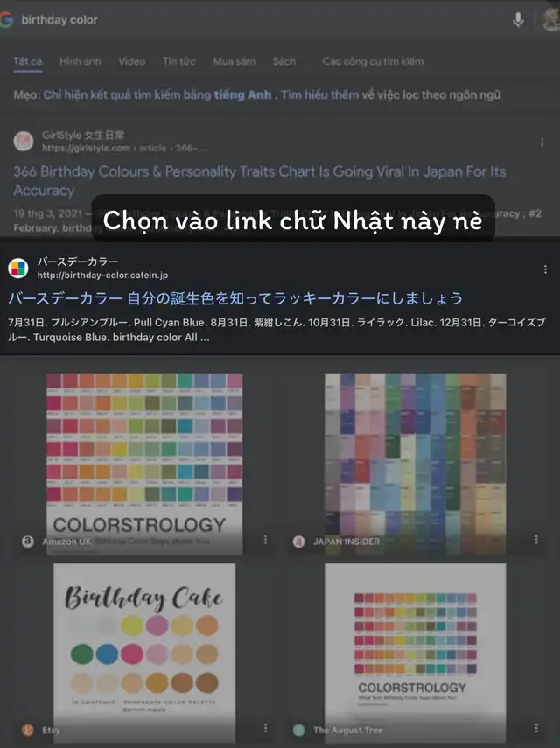Switch to the Hình ảnh tab
560x748 pixels.
coord(80,61)
